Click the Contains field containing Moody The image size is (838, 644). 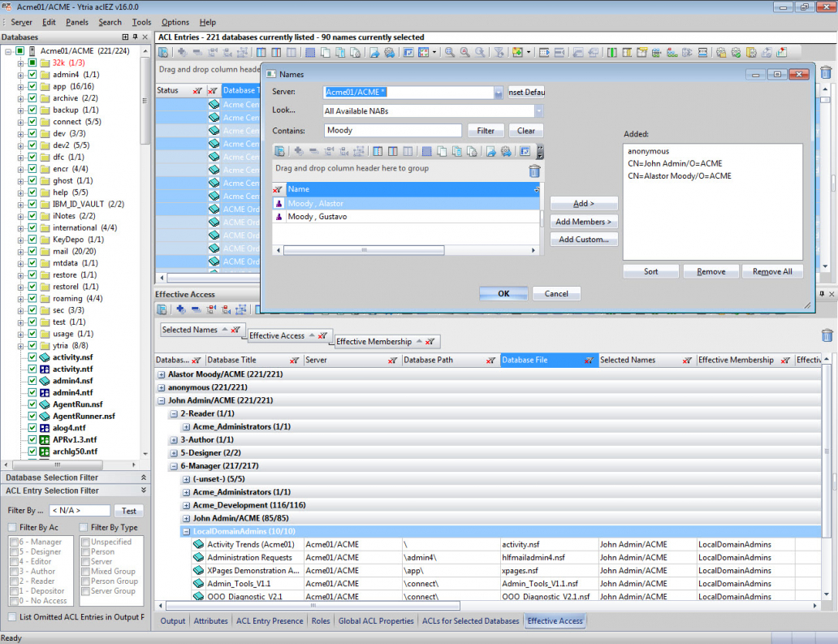click(392, 131)
